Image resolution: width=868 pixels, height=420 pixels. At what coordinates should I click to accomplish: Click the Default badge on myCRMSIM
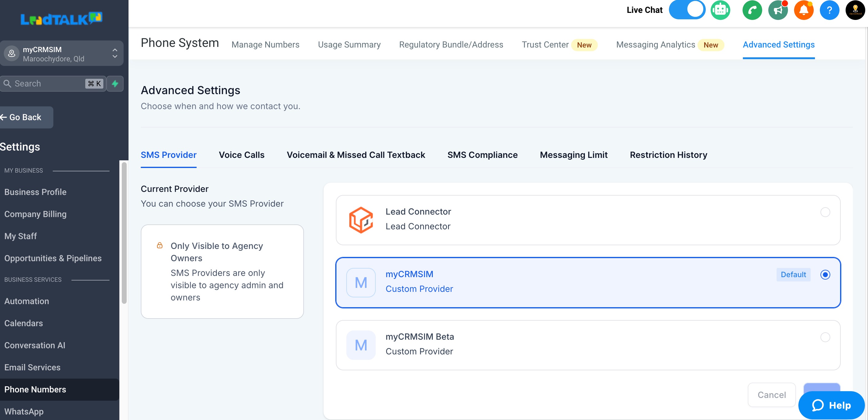[x=793, y=274]
